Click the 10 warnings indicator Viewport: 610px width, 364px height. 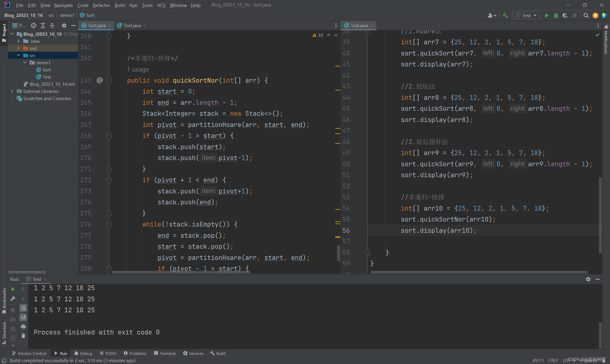click(x=318, y=35)
